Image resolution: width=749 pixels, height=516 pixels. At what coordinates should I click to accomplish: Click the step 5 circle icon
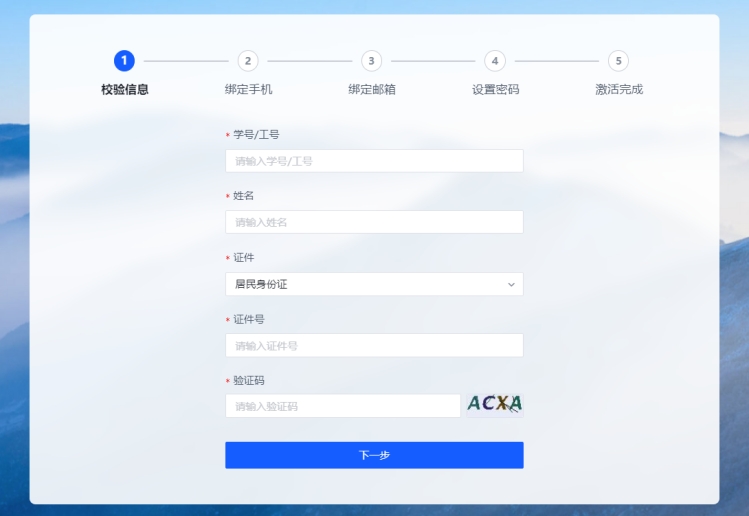pos(619,61)
